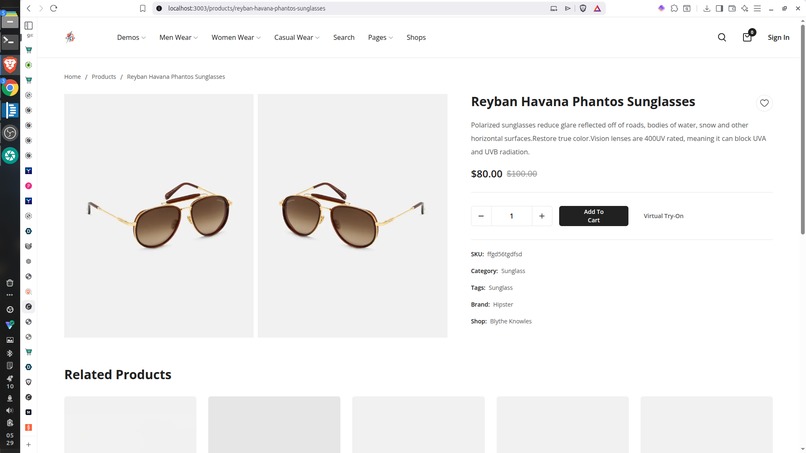Add a new vertical tab with plus

[x=29, y=444]
